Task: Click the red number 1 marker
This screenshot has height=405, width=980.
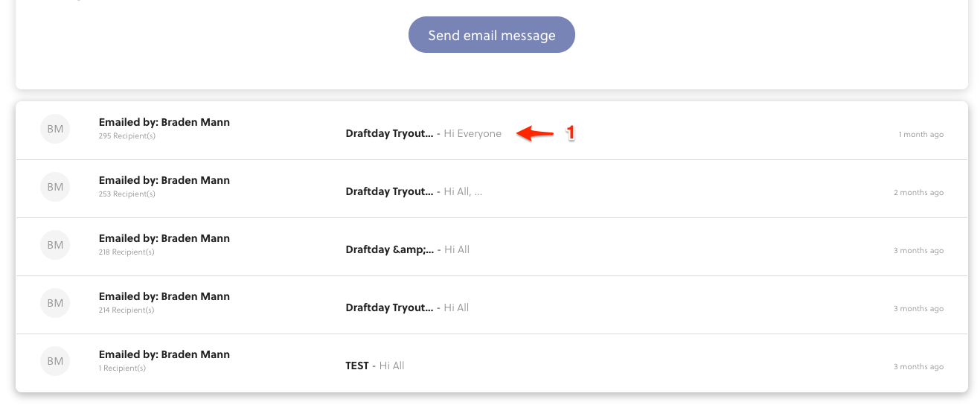Action: [570, 133]
